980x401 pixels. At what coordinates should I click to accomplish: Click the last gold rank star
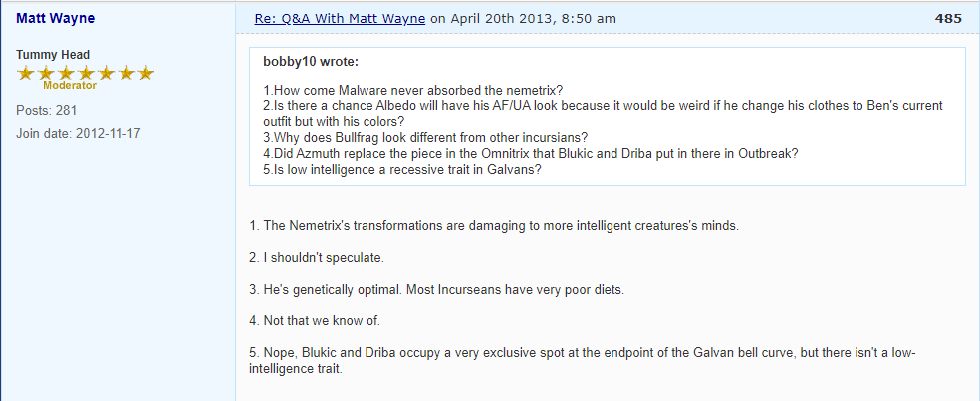tap(145, 73)
